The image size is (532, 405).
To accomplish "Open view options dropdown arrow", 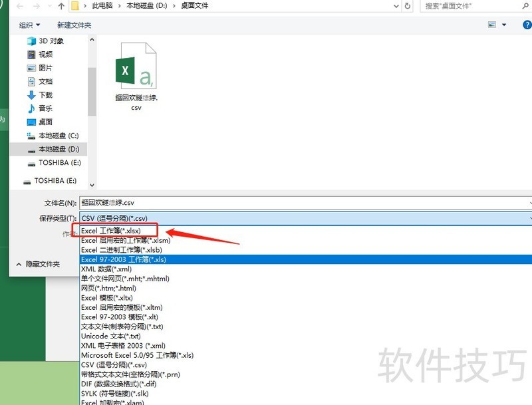I will point(504,25).
